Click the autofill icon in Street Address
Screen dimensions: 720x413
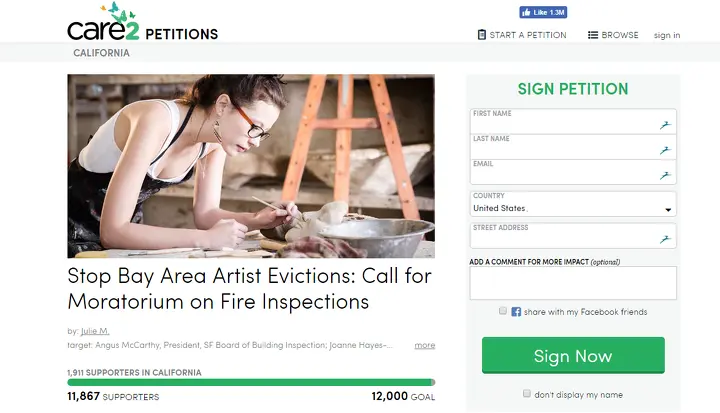click(663, 239)
